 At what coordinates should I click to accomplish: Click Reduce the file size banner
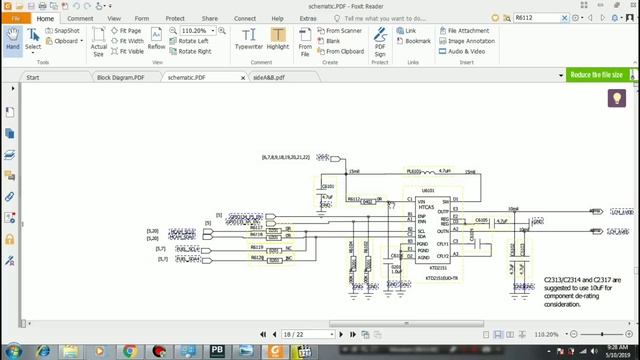point(596,75)
